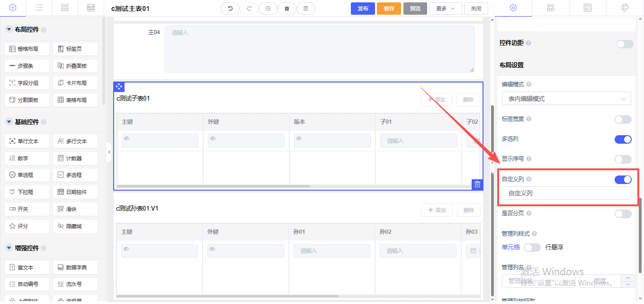The image size is (644, 304).
Task: Click the redo arrow icon in toolbar
Action: (x=249, y=9)
